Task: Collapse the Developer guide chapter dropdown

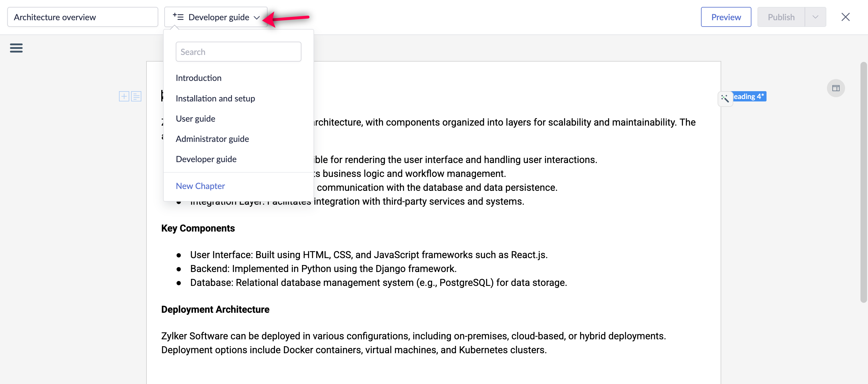Action: [x=216, y=17]
